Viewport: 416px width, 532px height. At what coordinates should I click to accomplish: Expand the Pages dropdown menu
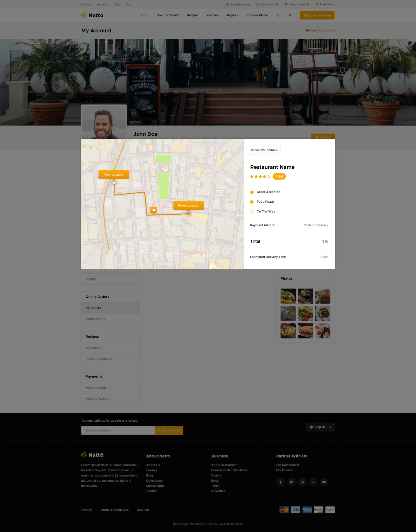233,15
